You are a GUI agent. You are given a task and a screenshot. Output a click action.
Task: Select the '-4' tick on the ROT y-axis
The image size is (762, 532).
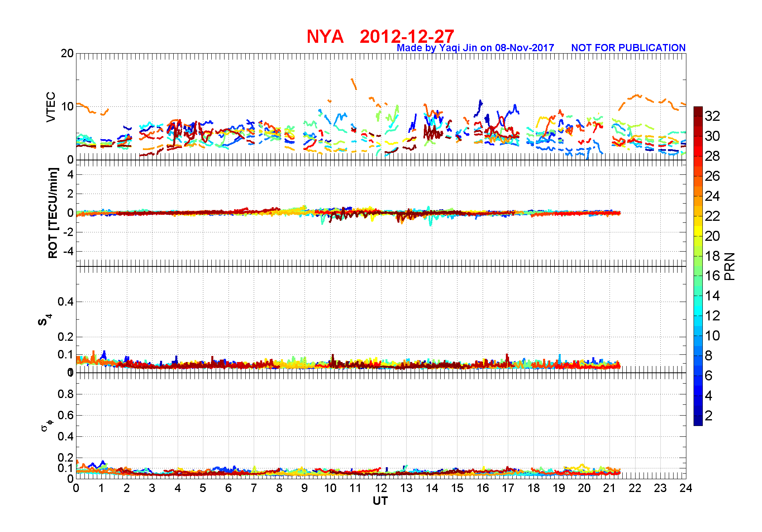pyautogui.click(x=69, y=251)
